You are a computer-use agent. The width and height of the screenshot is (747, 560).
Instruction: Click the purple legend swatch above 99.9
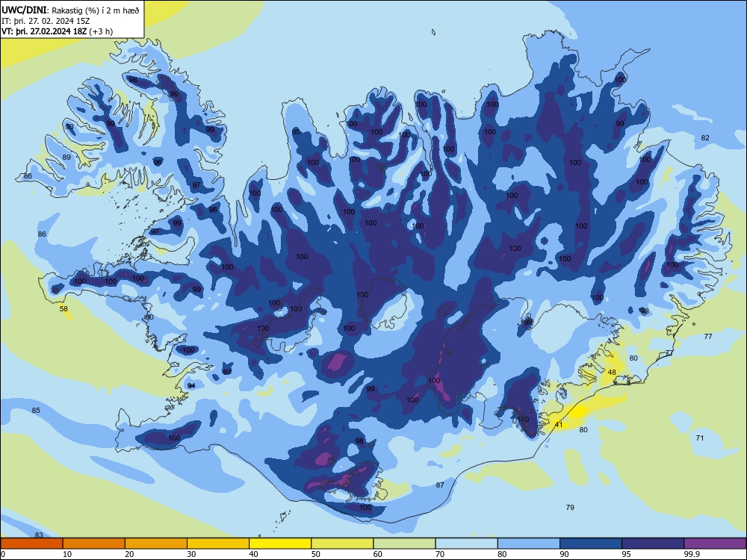click(x=715, y=544)
